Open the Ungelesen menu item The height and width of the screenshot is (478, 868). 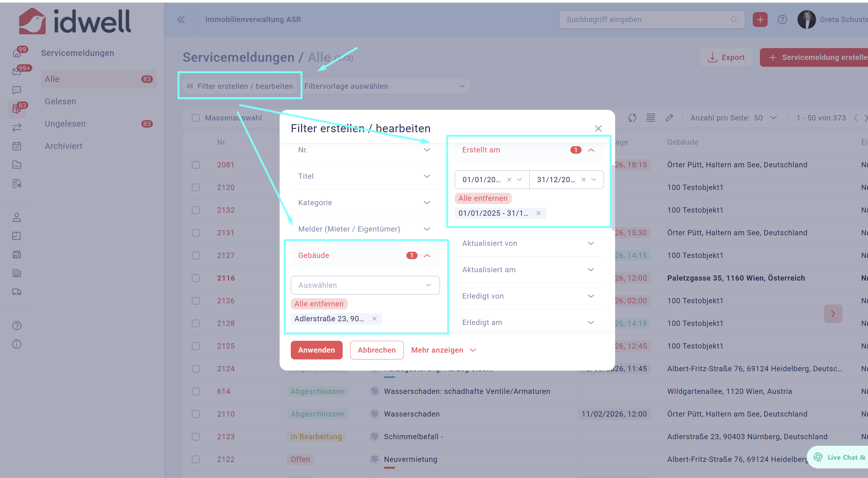pyautogui.click(x=65, y=124)
